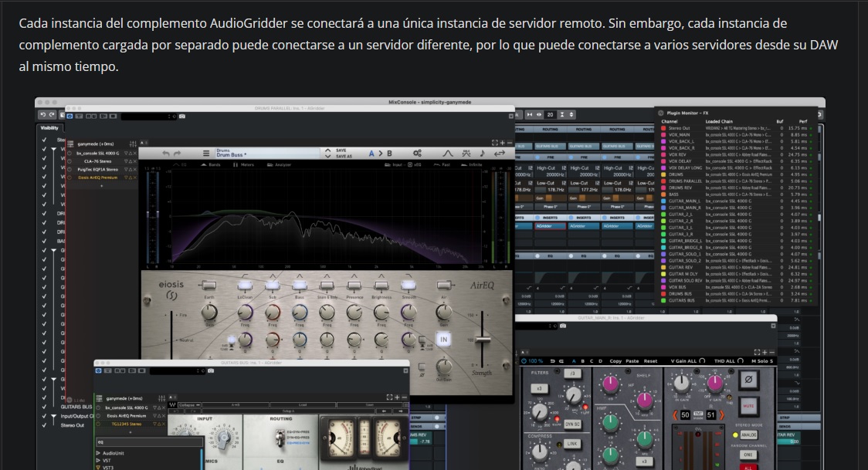The height and width of the screenshot is (470, 868).
Task: Select setting B in bx_console toolbar
Action: pos(582,361)
